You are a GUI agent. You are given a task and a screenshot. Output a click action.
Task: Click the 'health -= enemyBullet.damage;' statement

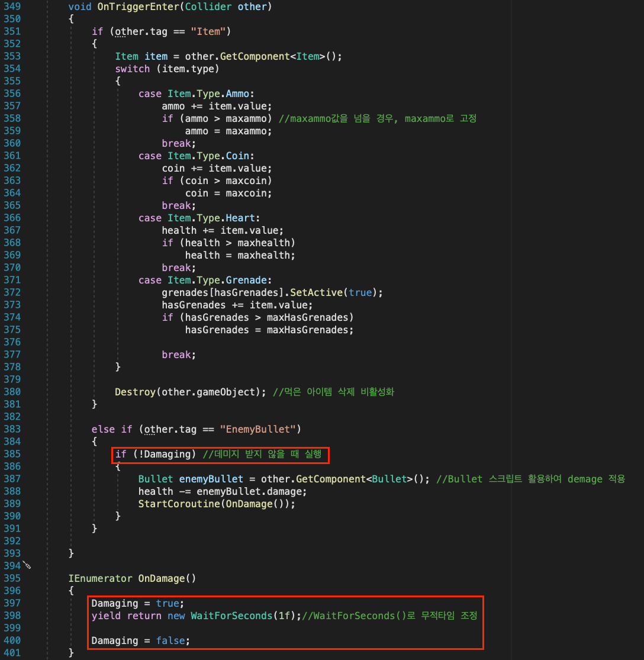point(223,491)
